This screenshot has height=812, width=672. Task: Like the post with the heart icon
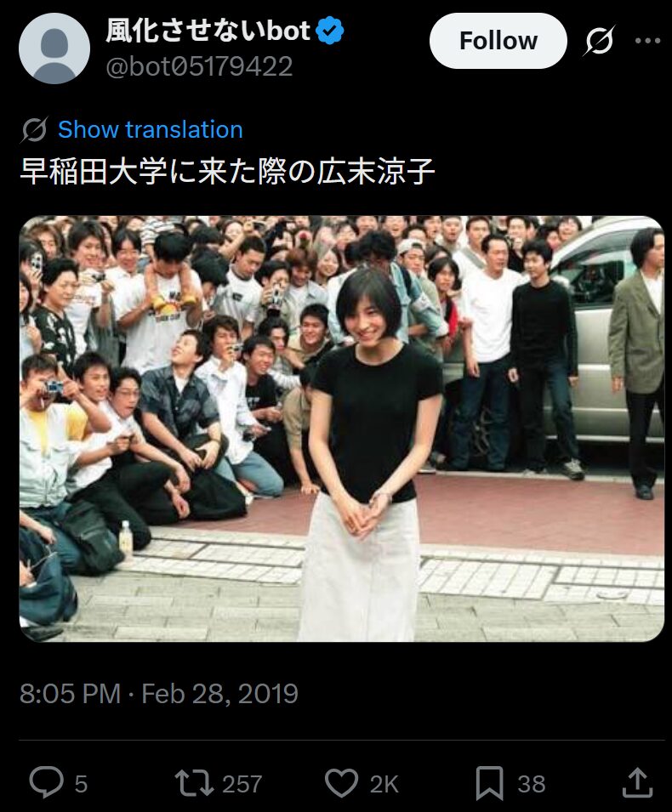click(341, 782)
